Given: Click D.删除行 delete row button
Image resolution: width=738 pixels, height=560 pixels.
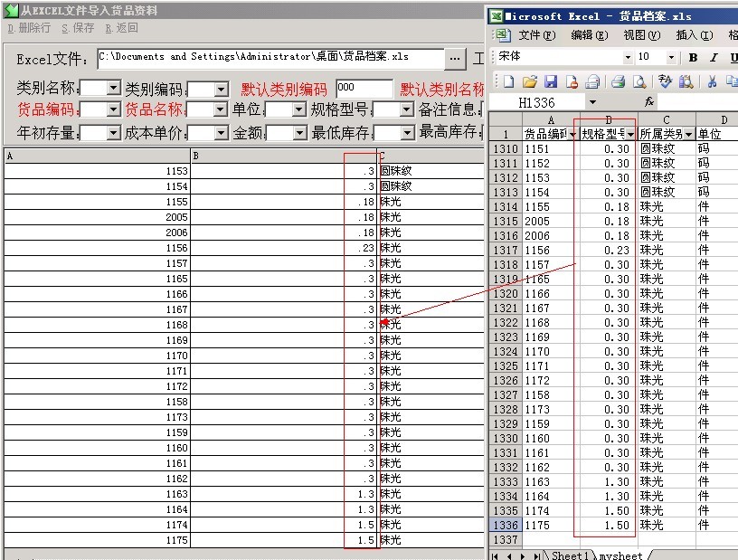Looking at the screenshot, I should (29, 28).
